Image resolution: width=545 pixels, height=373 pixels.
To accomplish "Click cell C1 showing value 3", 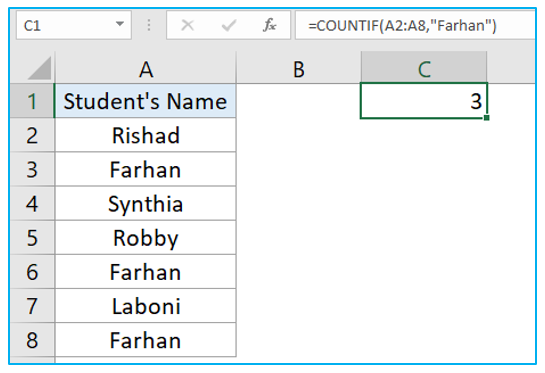I will point(424,101).
